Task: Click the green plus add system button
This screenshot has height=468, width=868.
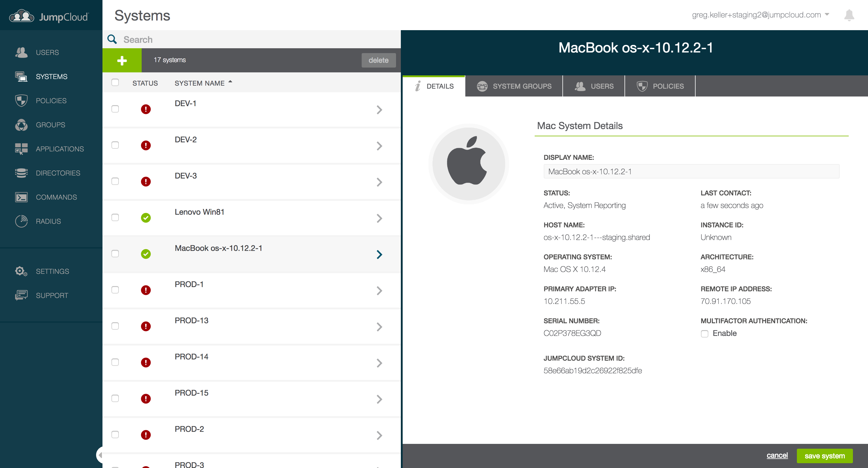Action: pos(122,60)
